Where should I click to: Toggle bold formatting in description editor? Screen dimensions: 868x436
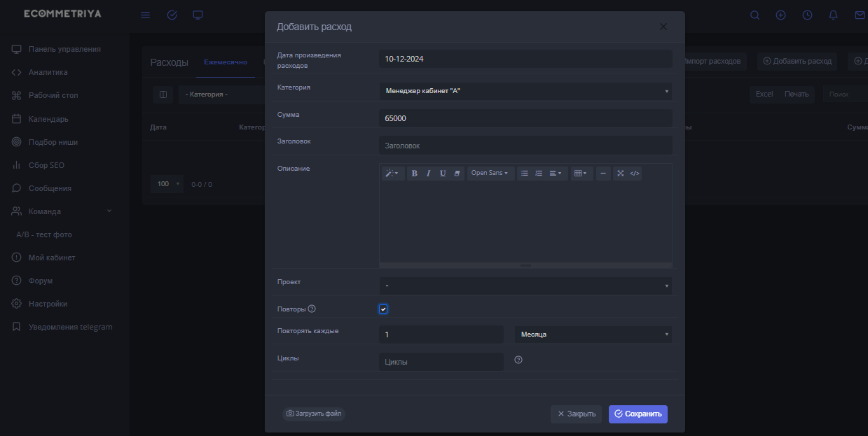tap(414, 174)
